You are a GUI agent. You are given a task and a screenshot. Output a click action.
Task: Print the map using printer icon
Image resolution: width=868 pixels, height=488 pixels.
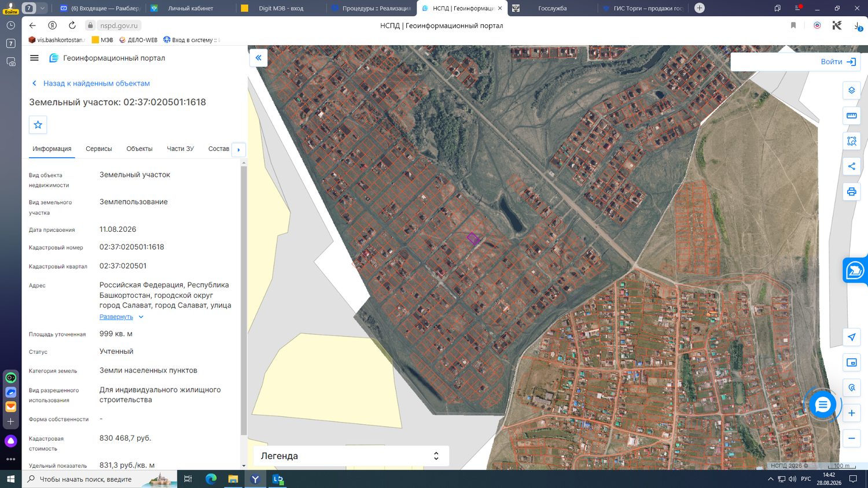pyautogui.click(x=851, y=191)
